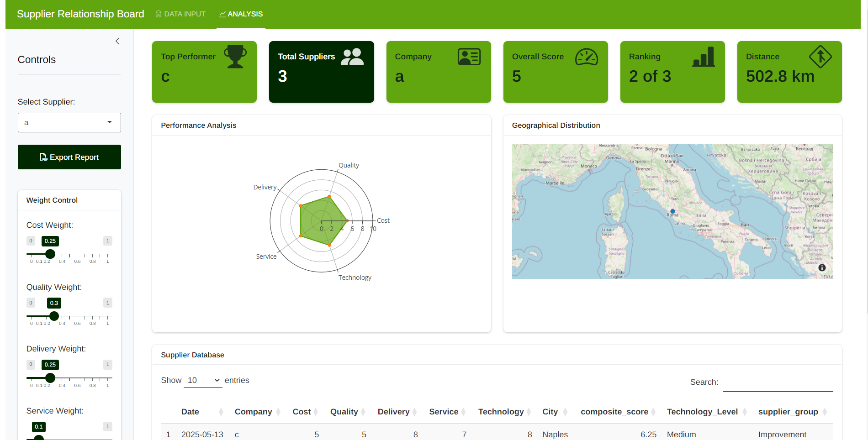Click the Supplier Database panel heading
Image resolution: width=868 pixels, height=440 pixels.
pos(192,355)
